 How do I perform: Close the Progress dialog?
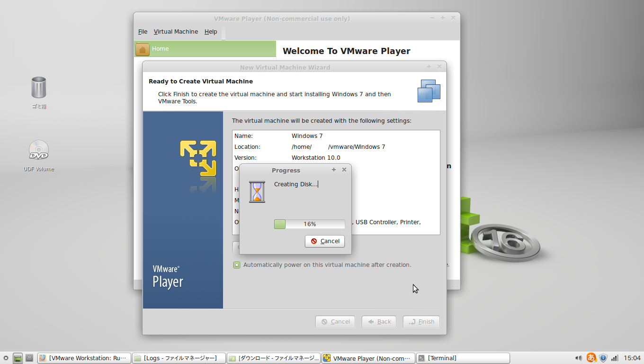(x=344, y=170)
